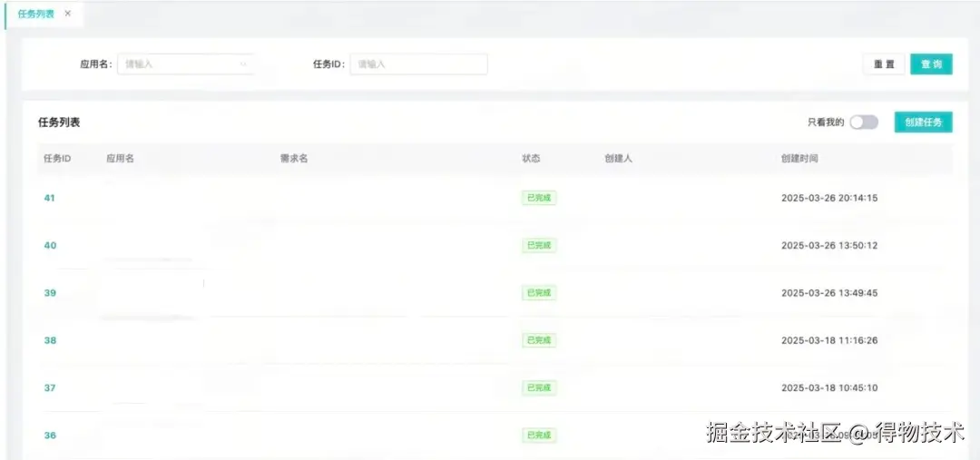980x460 pixels.
Task: Close the 任务列表 tab with its X icon
Action: click(x=67, y=14)
